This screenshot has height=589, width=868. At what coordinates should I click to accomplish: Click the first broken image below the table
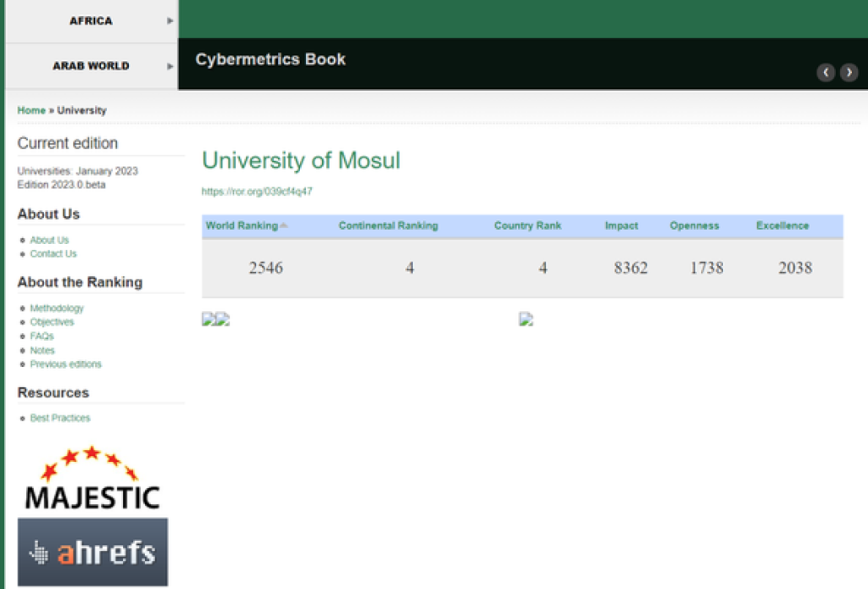(209, 320)
